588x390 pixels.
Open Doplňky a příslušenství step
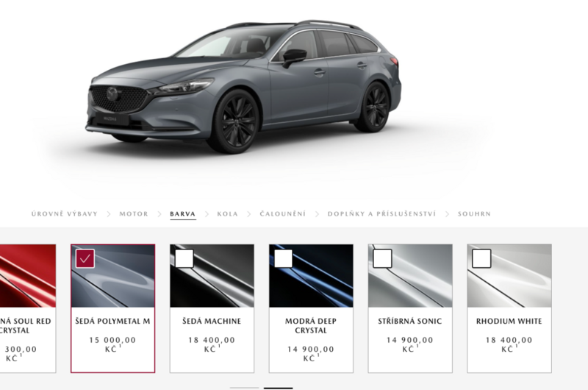click(x=381, y=214)
